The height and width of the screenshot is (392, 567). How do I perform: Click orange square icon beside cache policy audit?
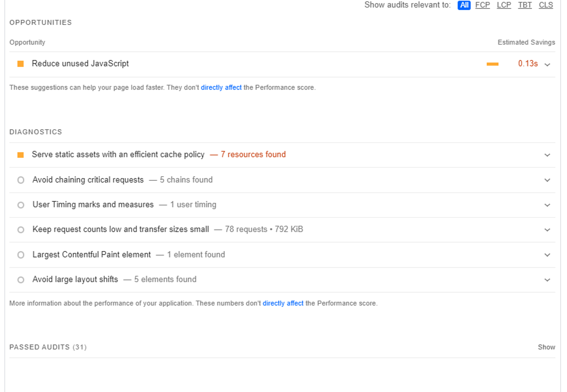[20, 155]
